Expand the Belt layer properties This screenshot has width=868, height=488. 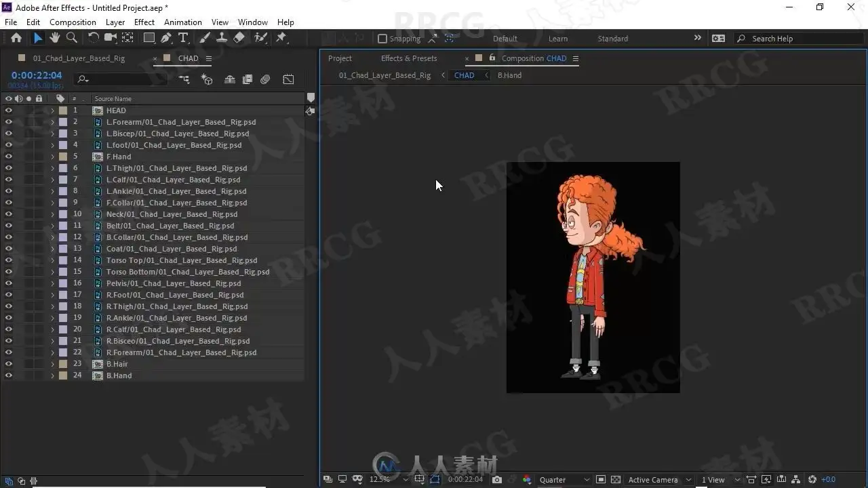coord(52,226)
